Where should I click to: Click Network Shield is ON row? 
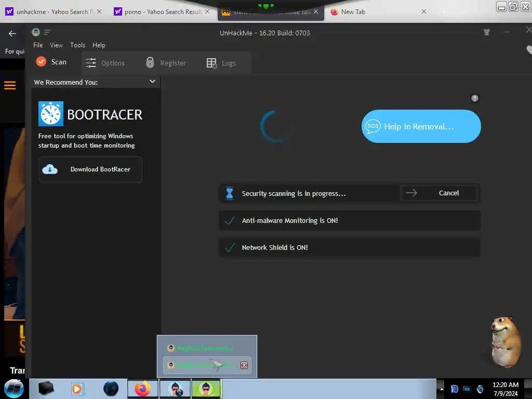click(x=350, y=247)
